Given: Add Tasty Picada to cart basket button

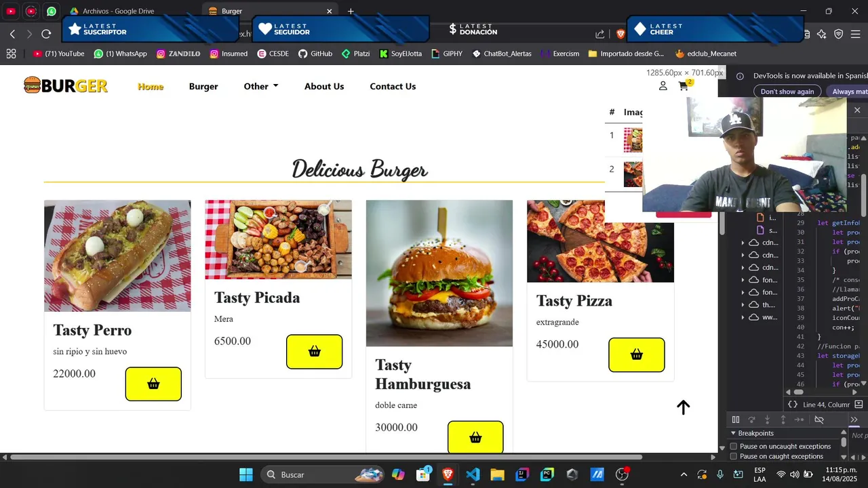Looking at the screenshot, I should [x=314, y=352].
